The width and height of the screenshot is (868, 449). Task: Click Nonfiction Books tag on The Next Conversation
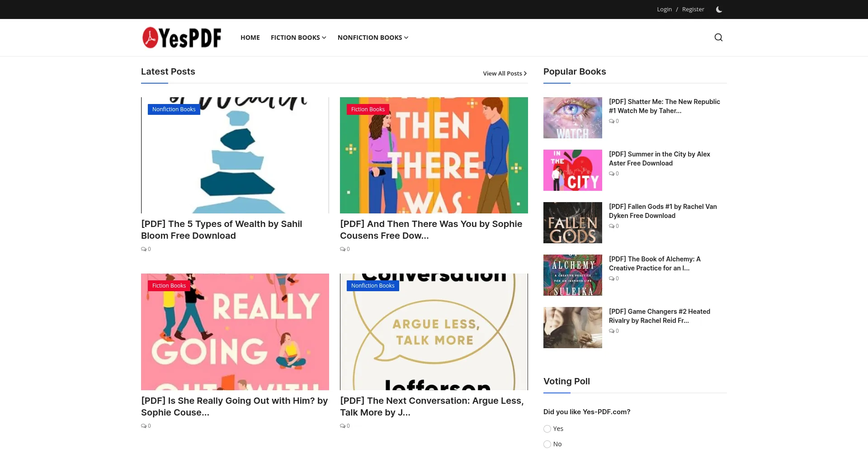[x=373, y=286]
